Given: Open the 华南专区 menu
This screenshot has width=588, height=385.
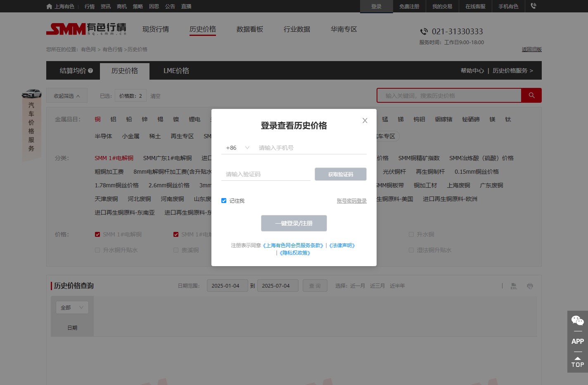Looking at the screenshot, I should coord(344,29).
